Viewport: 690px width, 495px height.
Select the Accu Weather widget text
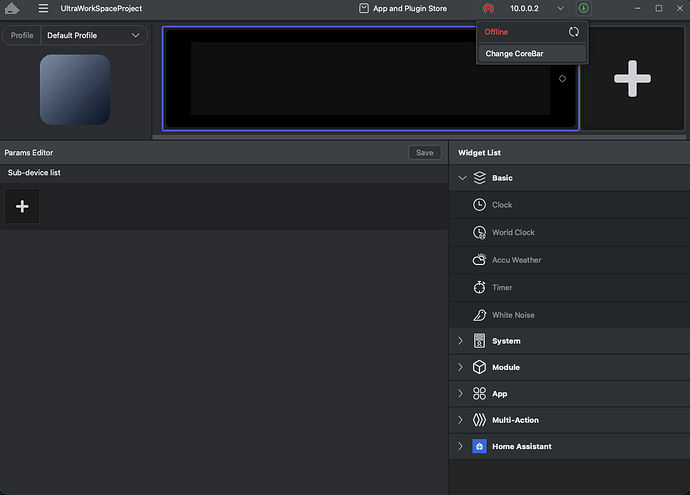point(517,260)
